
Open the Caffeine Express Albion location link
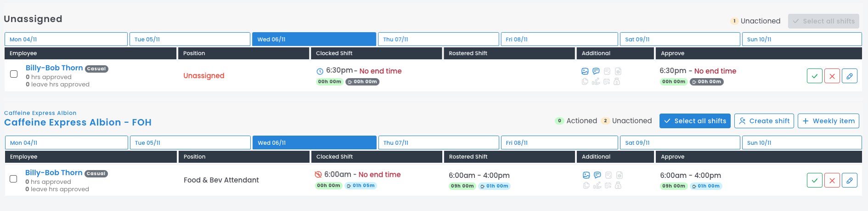(40, 113)
